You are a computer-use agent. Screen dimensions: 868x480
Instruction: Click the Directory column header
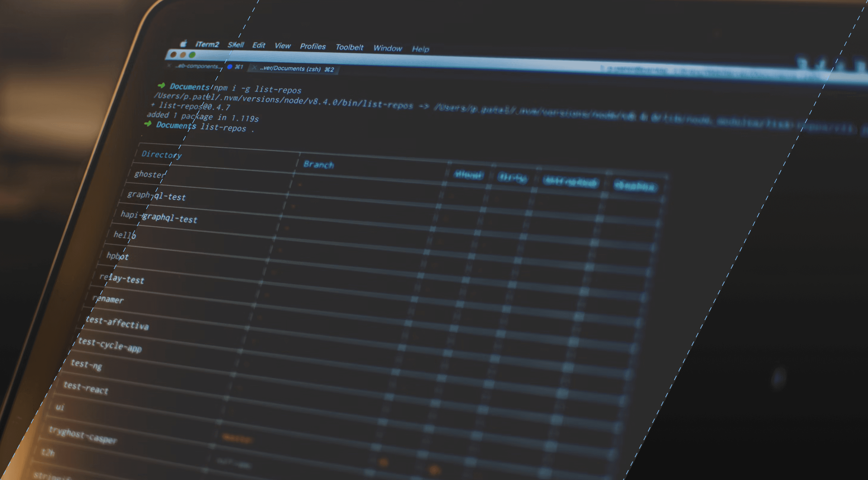click(x=162, y=155)
